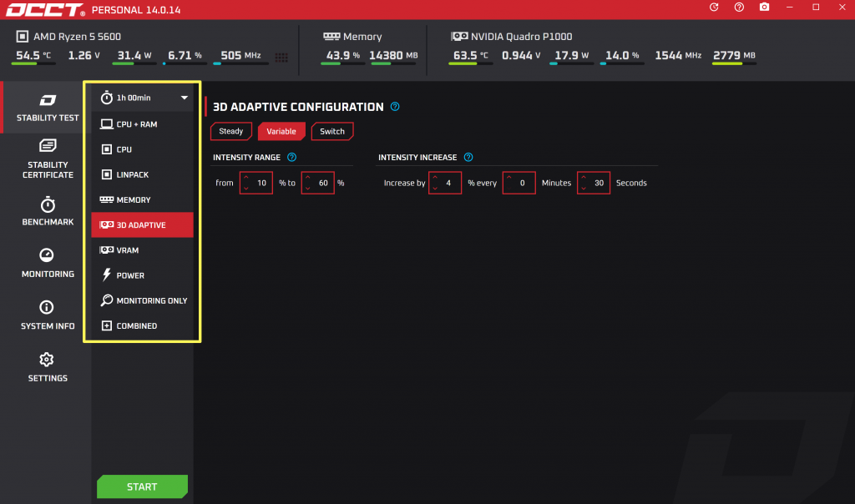This screenshot has height=504, width=855.
Task: Click the Memory module icon in header
Action: pos(331,37)
